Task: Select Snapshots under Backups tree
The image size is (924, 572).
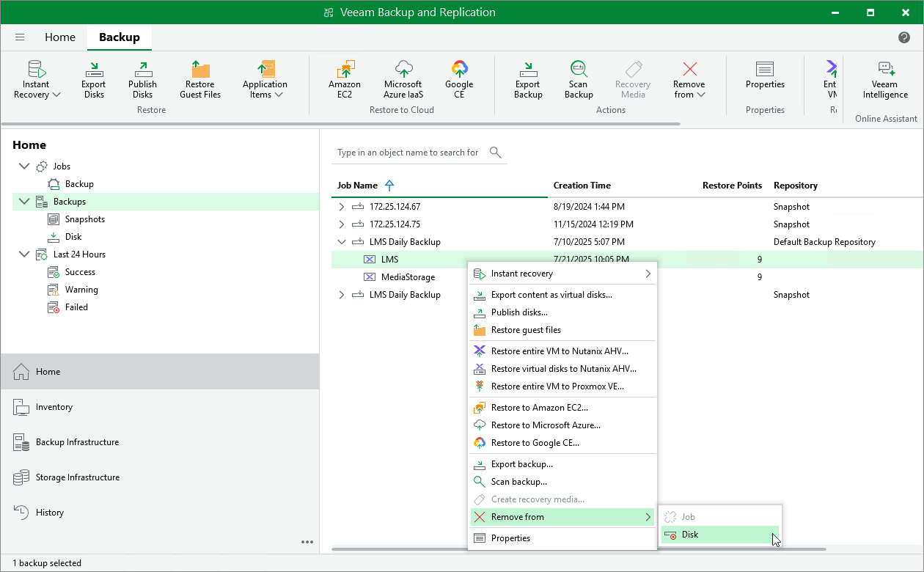Action: (x=84, y=219)
